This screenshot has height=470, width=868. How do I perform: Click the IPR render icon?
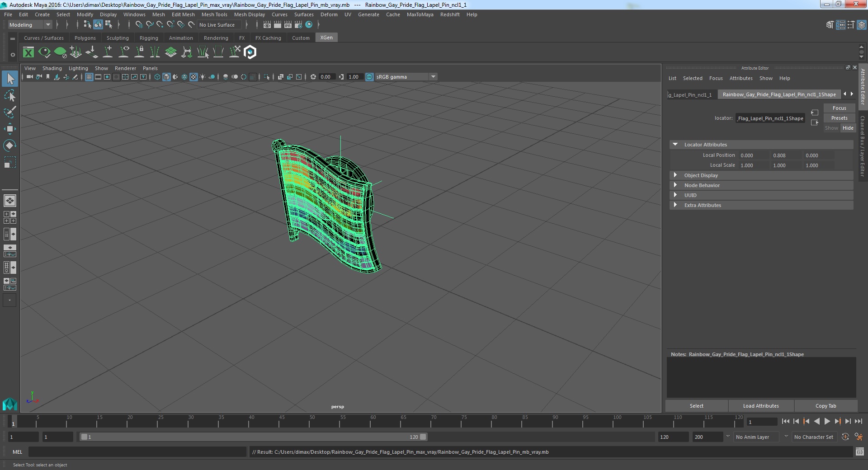(x=288, y=25)
